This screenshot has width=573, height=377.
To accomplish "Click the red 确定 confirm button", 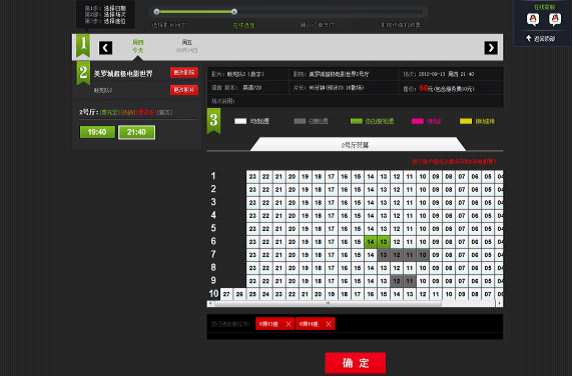I will point(355,363).
